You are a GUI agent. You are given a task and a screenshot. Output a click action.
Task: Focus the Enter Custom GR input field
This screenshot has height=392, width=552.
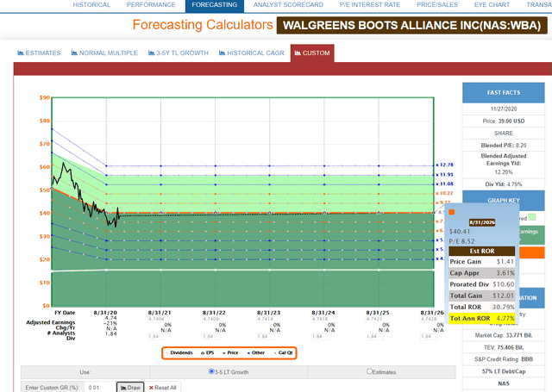101,388
